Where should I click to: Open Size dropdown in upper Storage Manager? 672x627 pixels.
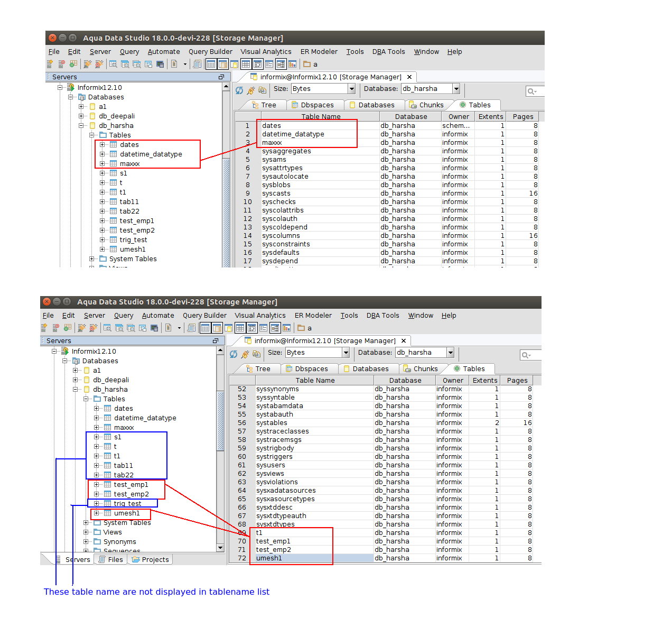[352, 89]
